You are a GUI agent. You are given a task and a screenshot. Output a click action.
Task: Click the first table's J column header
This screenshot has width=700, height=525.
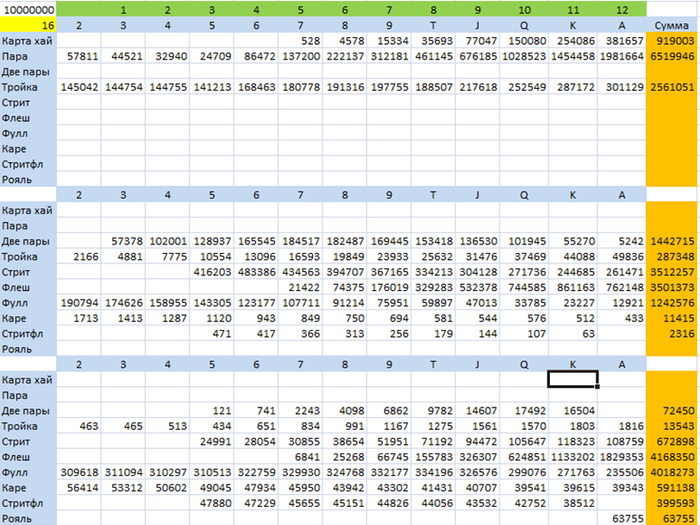[x=477, y=25]
